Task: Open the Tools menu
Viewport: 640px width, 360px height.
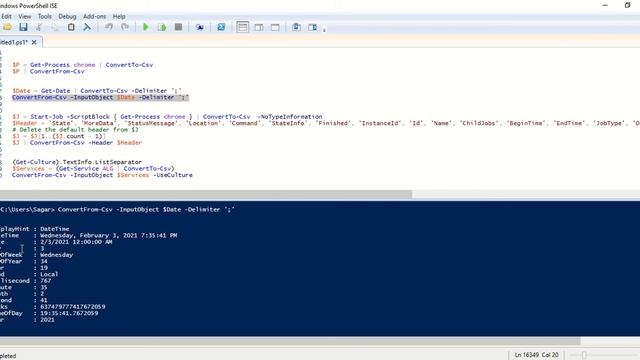Action: coord(44,16)
